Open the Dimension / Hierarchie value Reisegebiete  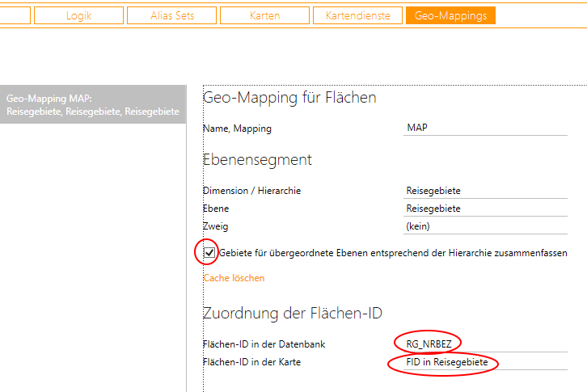pos(485,191)
